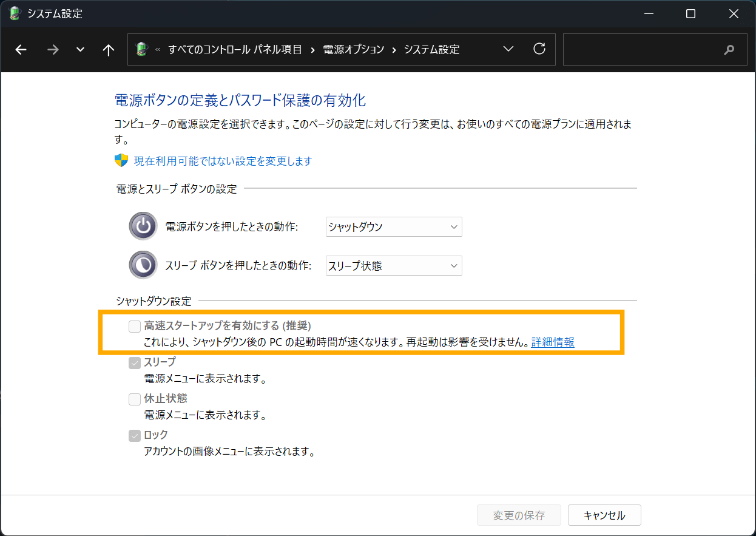Click the back navigation arrow

[x=21, y=49]
